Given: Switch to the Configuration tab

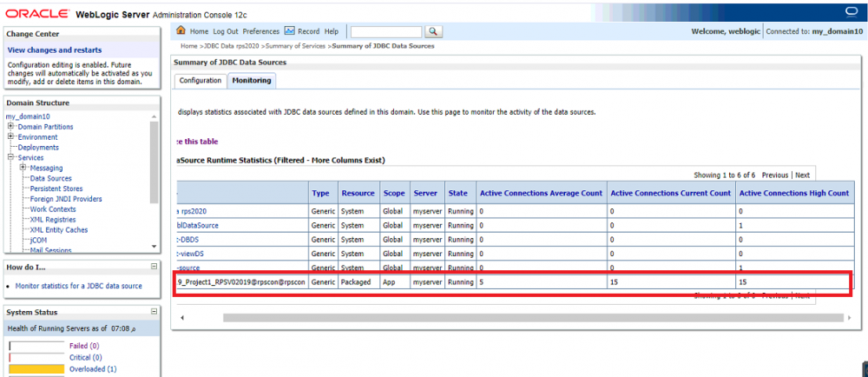Looking at the screenshot, I should (200, 81).
